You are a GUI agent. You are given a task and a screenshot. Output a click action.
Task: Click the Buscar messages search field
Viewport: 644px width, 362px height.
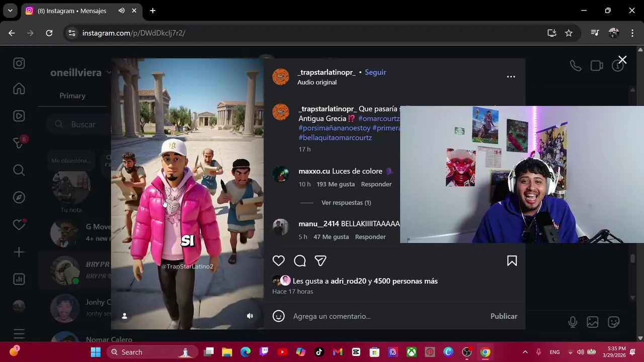(78, 124)
